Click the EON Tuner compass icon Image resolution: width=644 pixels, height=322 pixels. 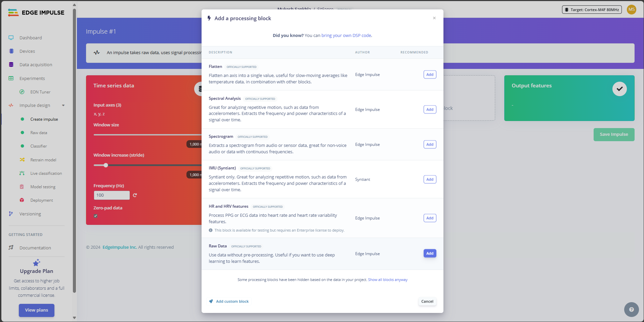(22, 92)
